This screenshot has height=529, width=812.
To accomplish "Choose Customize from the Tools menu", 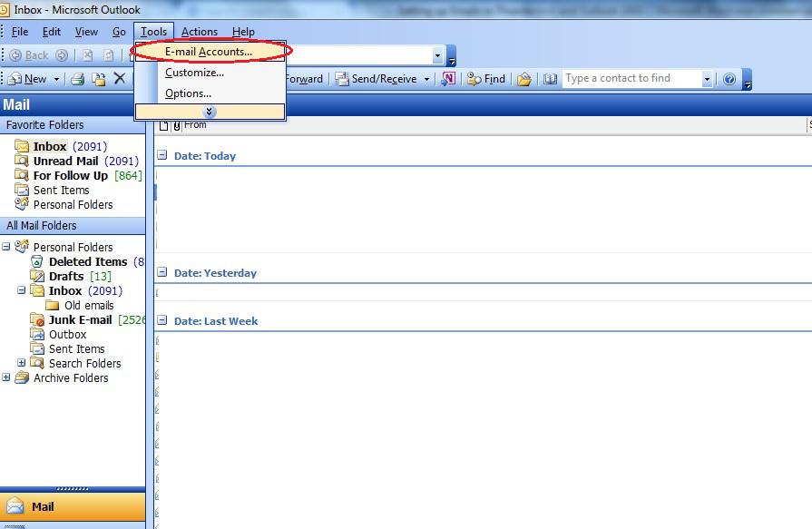I will tap(210, 73).
